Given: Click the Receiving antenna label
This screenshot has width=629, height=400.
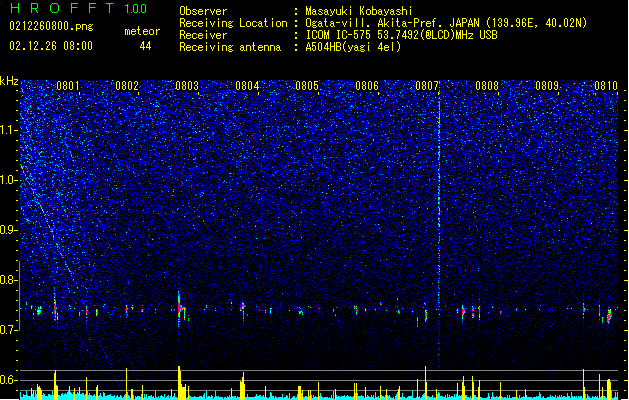Looking at the screenshot, I should coord(230,47).
